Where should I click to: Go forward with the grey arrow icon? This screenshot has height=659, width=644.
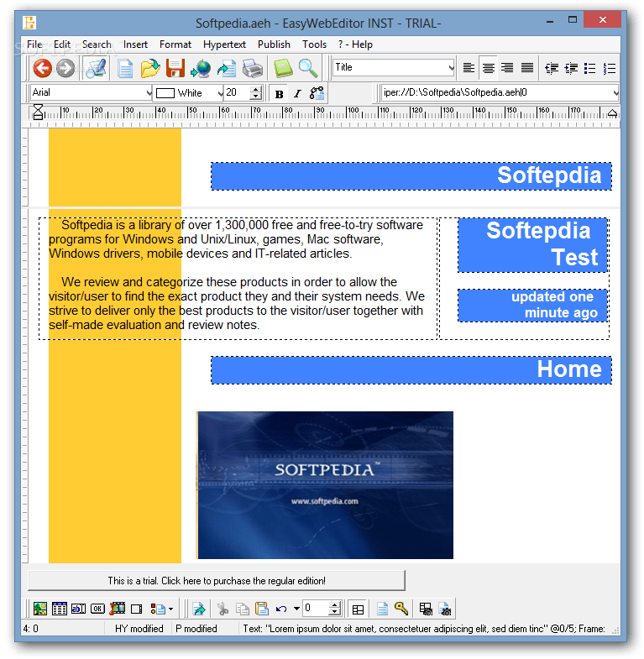coord(65,68)
